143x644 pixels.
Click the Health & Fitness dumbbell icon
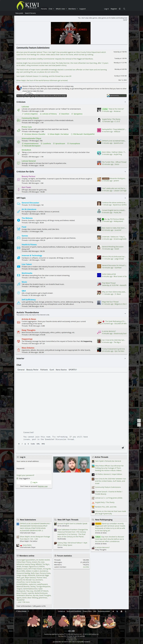[18, 248]
